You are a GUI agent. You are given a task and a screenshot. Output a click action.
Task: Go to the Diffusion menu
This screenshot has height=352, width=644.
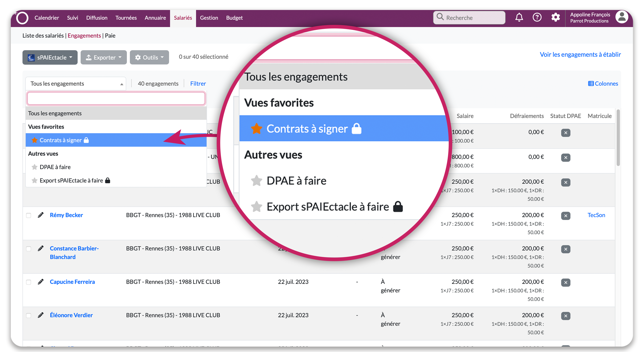click(x=97, y=18)
